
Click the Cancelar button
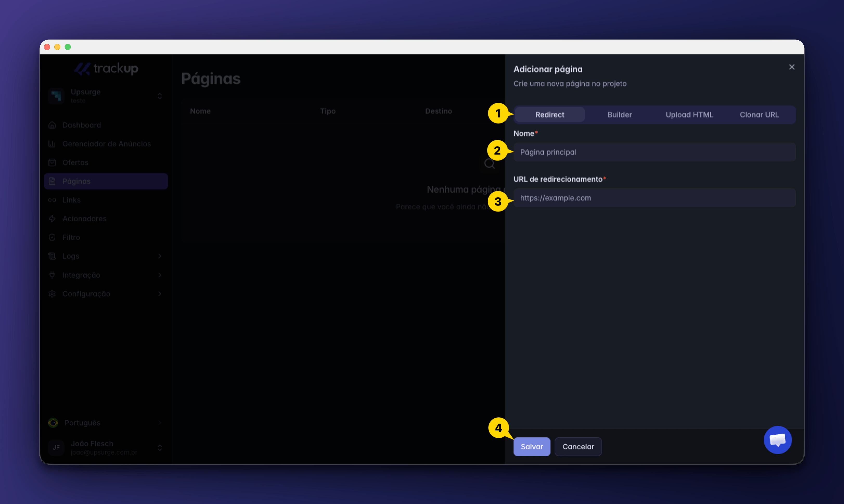[x=578, y=446]
